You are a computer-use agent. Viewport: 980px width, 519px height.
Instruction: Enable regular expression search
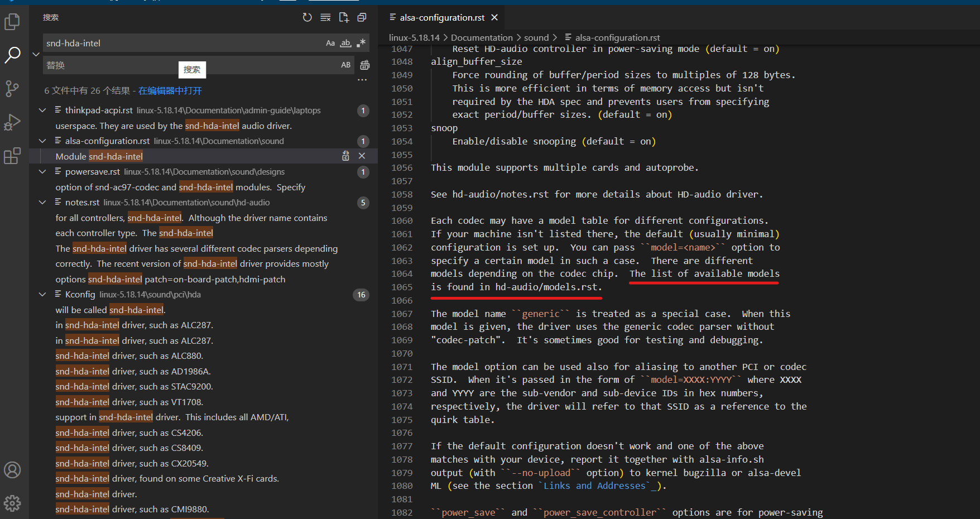(x=361, y=43)
